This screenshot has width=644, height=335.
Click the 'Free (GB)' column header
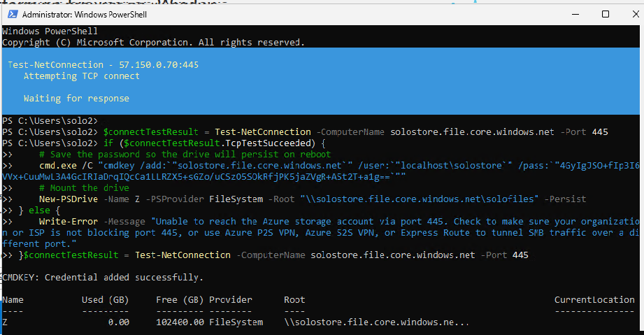180,299
